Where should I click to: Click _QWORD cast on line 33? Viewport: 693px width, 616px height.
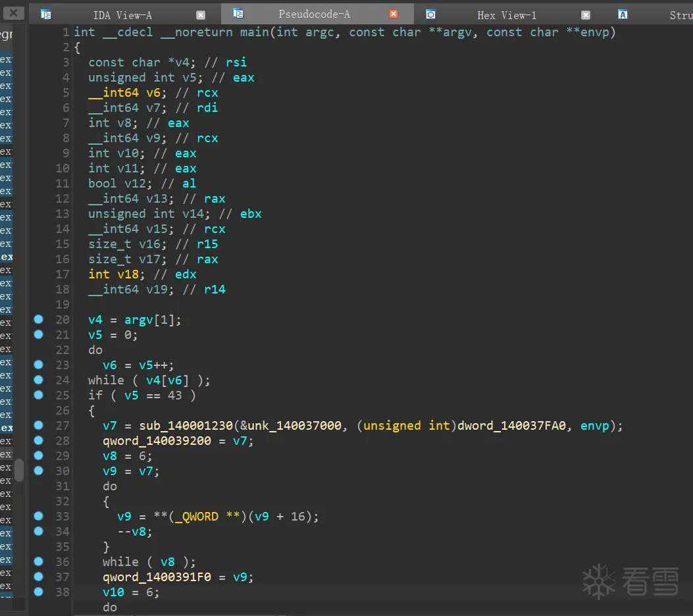pos(196,517)
